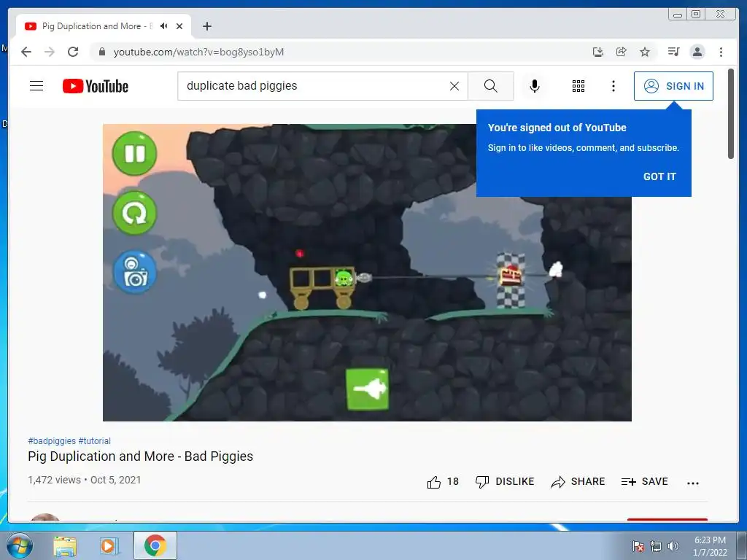
Task: Dismiss tooltip with GOT IT
Action: coord(659,176)
